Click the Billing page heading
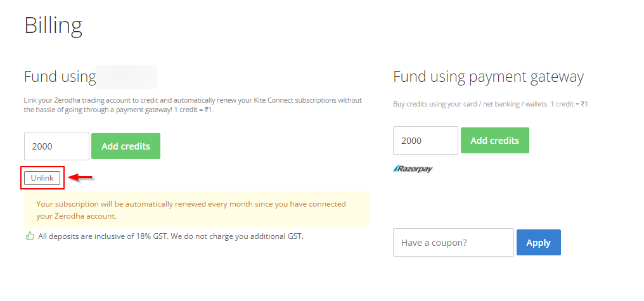The height and width of the screenshot is (301, 644). point(53,25)
